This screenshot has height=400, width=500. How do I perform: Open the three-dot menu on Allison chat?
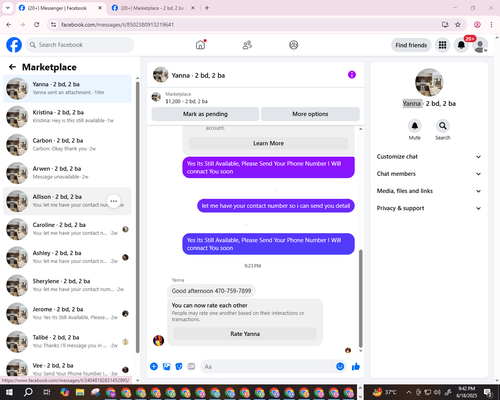point(114,201)
